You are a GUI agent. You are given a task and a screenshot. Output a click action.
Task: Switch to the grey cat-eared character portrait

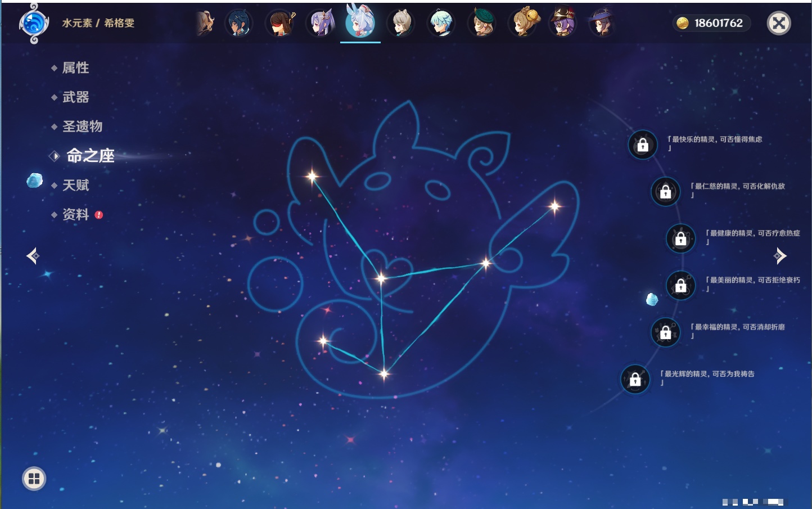point(401,24)
